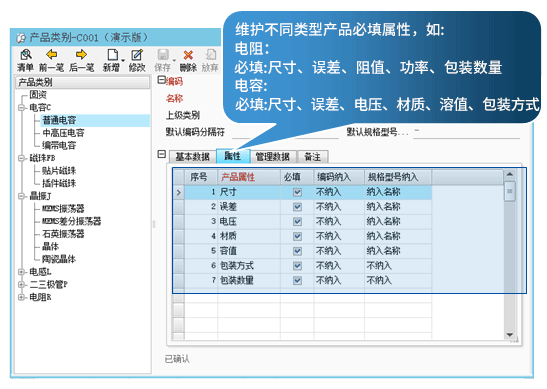Select 固资 in the category tree

[x=38, y=95]
